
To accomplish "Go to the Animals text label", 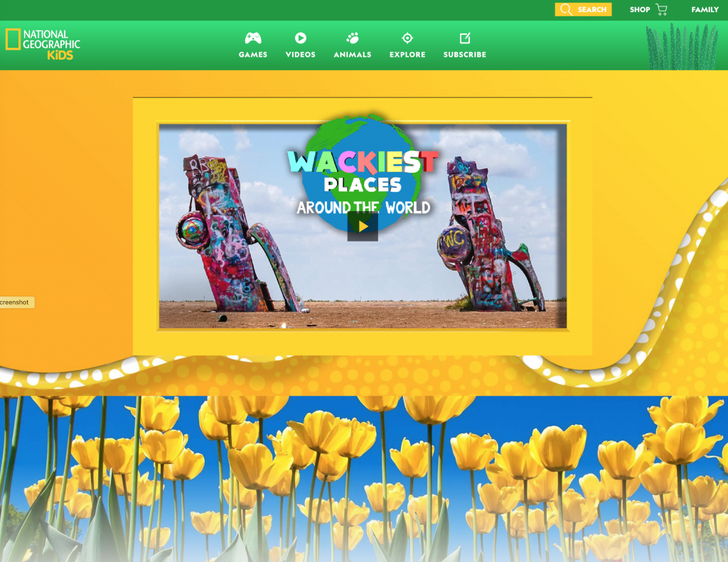I will [353, 55].
